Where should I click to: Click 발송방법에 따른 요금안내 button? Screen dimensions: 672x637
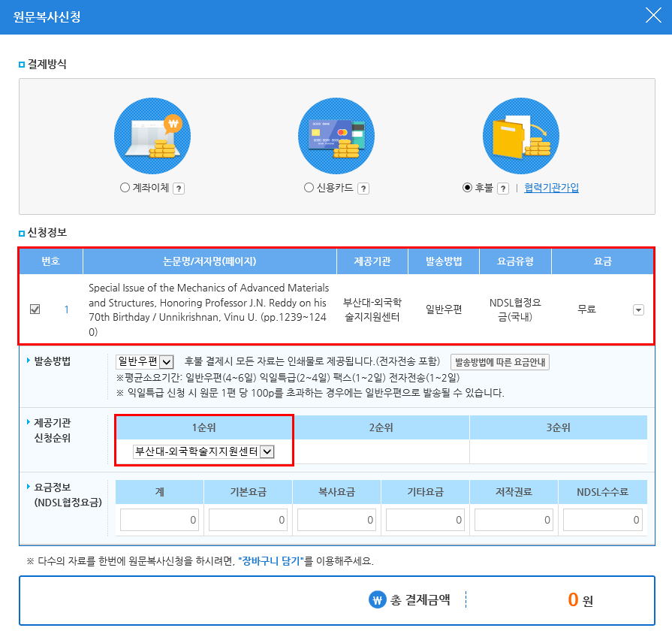(500, 362)
